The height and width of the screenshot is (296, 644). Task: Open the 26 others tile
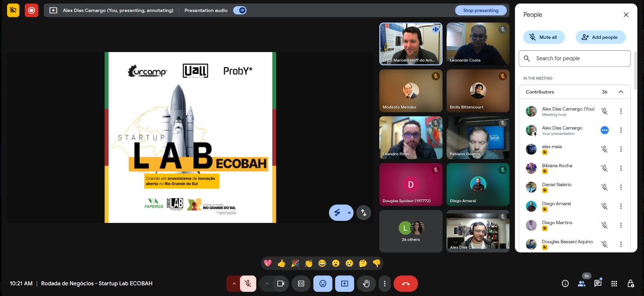[411, 231]
